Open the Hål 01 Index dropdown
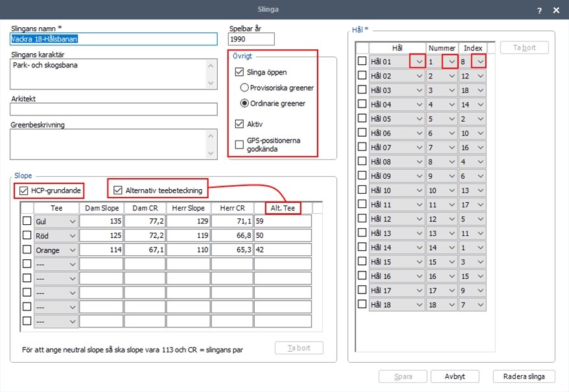Screen dimensions: 569x392 pos(480,62)
